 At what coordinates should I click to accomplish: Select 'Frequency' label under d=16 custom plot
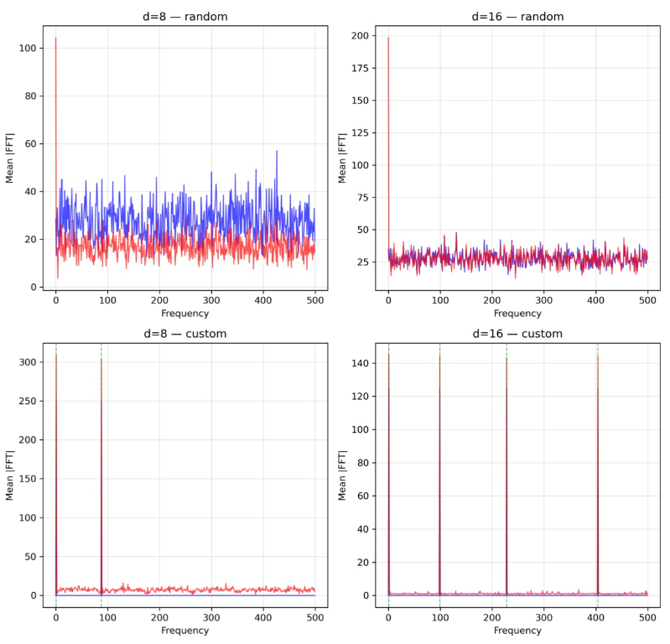pyautogui.click(x=517, y=631)
